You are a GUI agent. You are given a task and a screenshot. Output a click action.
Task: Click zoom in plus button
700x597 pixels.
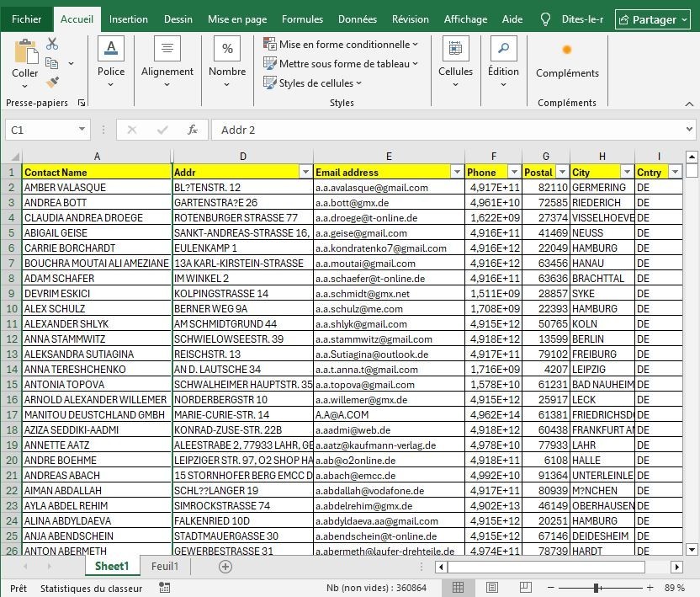click(650, 588)
